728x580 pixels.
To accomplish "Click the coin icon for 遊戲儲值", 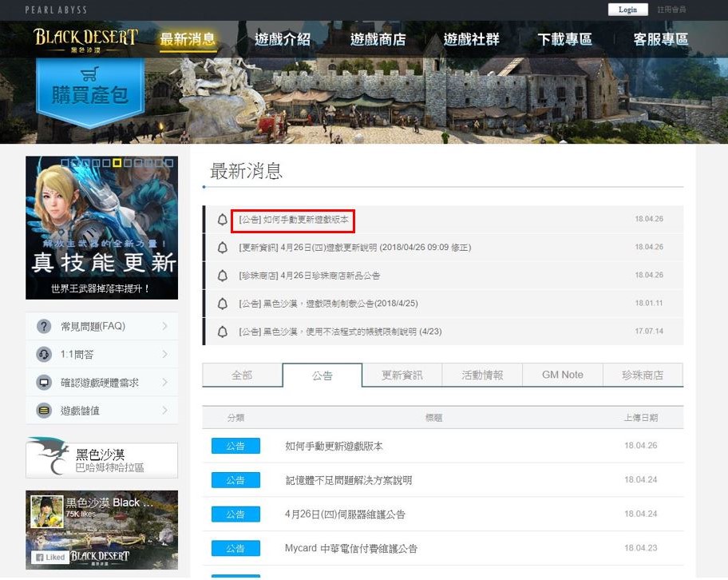I will [x=44, y=411].
